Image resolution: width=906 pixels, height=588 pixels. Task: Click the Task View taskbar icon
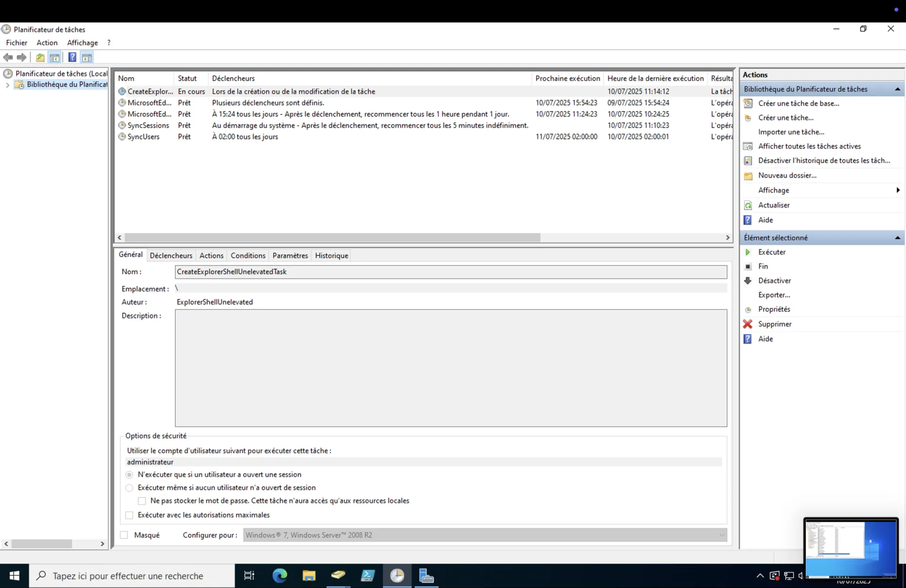tap(249, 576)
